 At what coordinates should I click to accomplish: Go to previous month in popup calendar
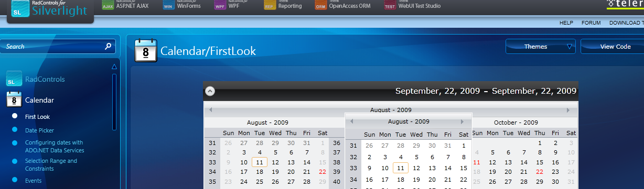click(x=352, y=121)
